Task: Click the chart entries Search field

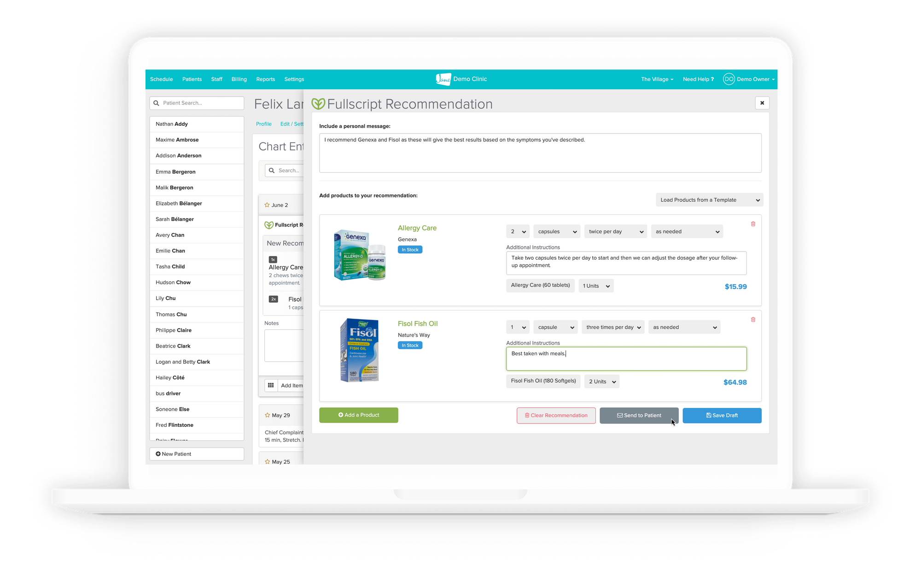Action: click(284, 171)
